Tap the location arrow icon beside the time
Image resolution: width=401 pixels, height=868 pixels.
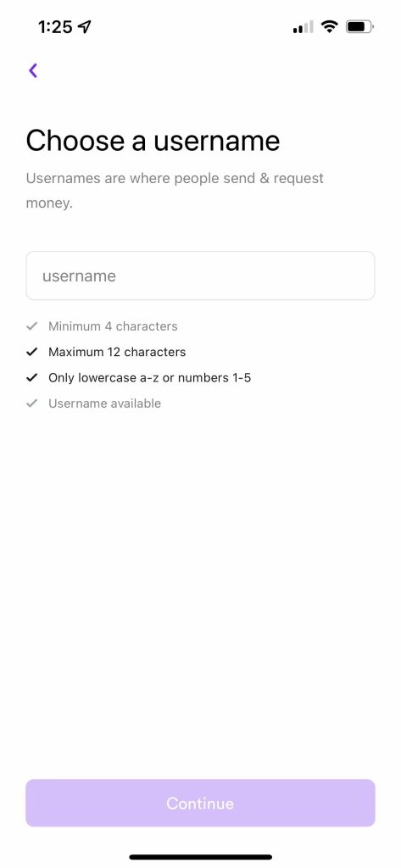pos(85,26)
